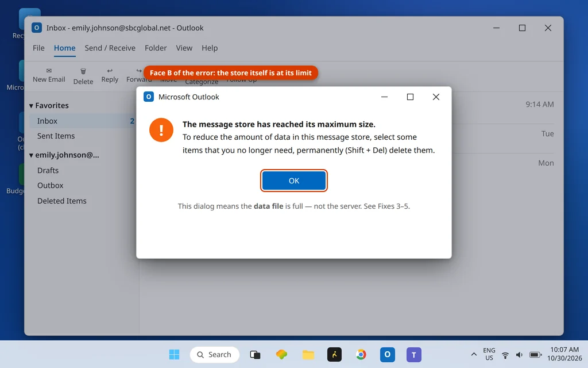Close the Microsoft Outlook error dialog
This screenshot has height=368, width=588.
point(436,97)
